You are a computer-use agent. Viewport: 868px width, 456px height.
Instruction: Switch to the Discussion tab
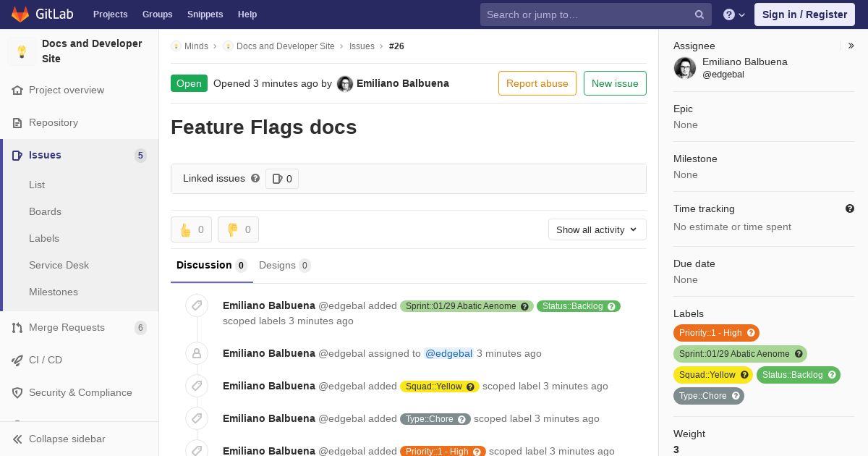click(x=212, y=265)
